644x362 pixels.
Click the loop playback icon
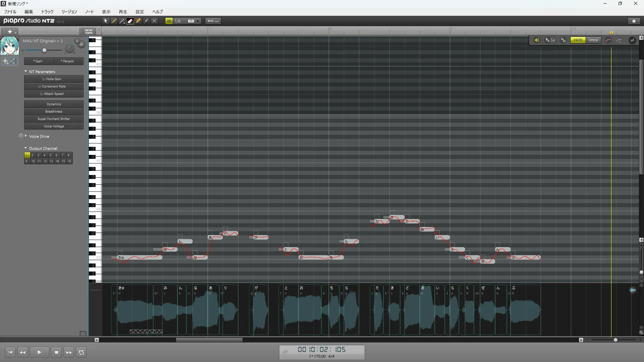click(81, 352)
